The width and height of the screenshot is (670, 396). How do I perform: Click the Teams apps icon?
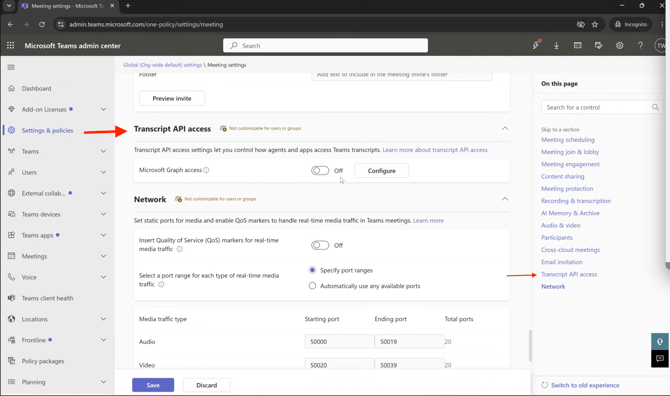12,235
